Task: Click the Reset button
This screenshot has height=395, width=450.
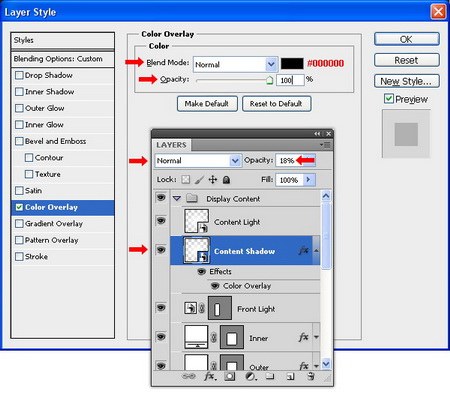Action: point(407,60)
